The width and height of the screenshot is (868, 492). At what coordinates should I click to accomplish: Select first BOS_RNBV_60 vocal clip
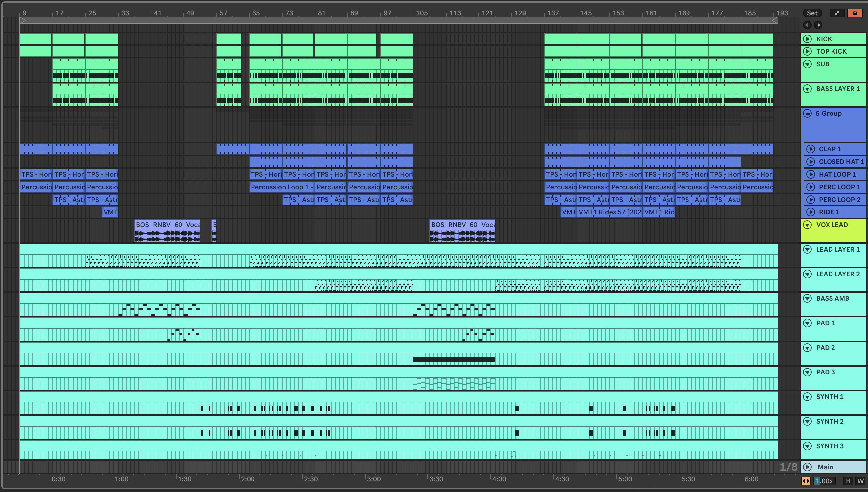click(x=167, y=225)
